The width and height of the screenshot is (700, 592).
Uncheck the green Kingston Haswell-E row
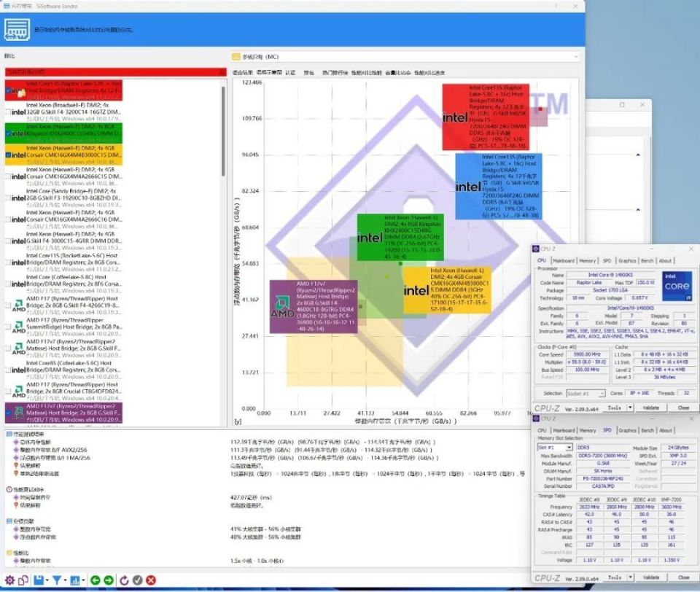(8, 133)
